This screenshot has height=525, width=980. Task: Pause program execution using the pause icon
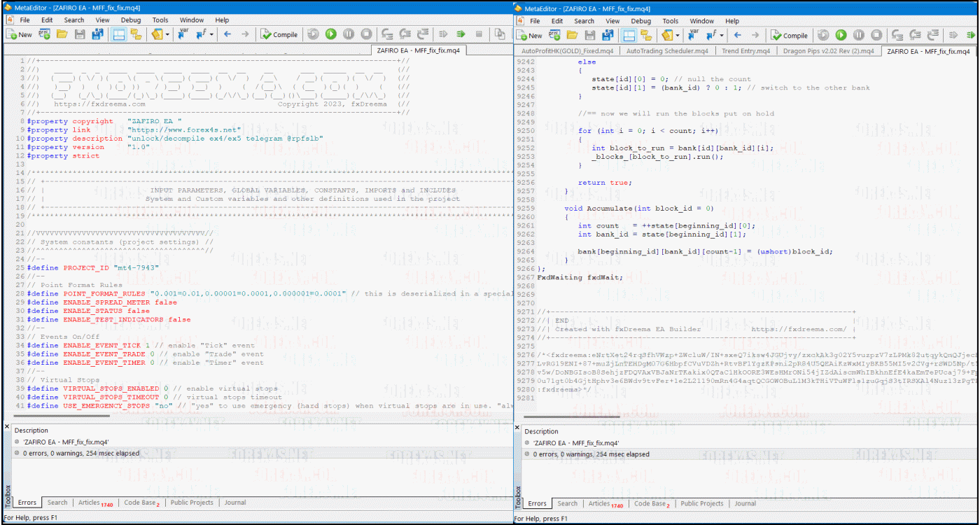coord(349,34)
